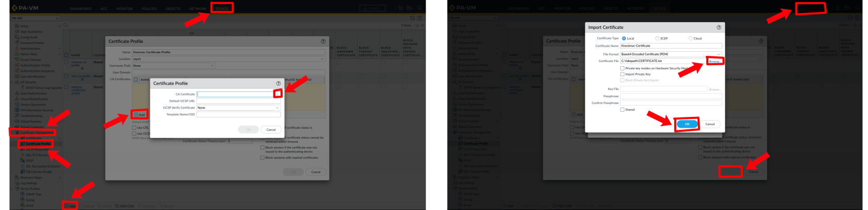Screen dimensions: 868x210
Task: Collapse Certificate Management tree node, left screenshot
Action: point(11,132)
